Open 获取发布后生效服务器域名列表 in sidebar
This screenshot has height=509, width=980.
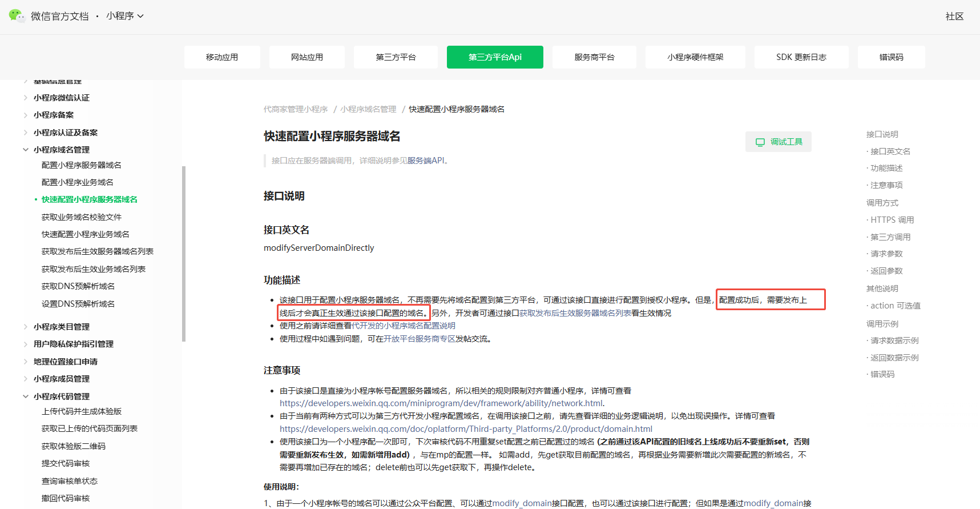click(x=98, y=251)
